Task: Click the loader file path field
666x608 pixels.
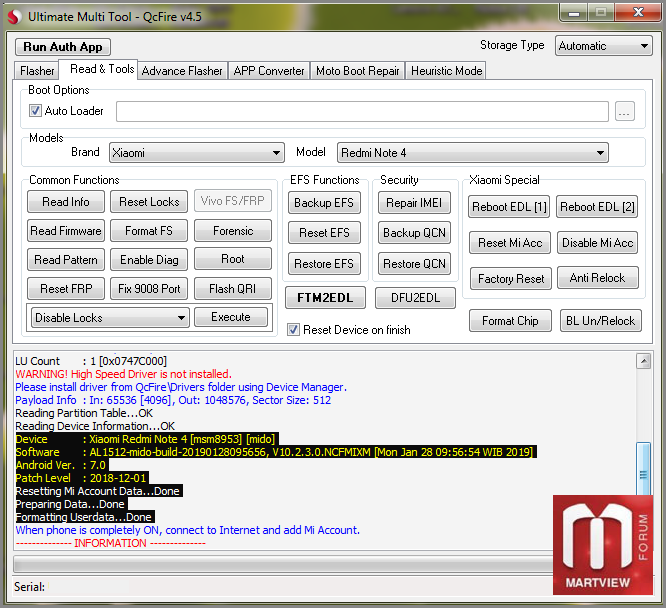Action: pyautogui.click(x=362, y=111)
